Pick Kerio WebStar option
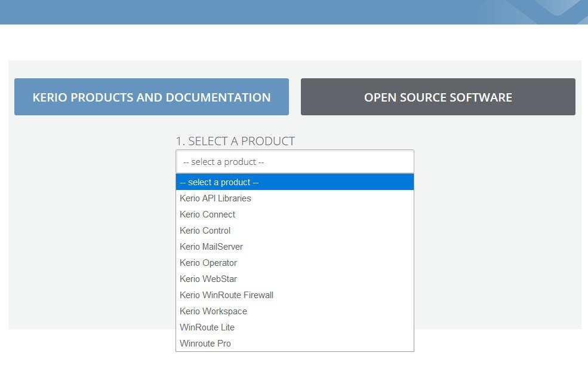Viewport: 588px width, 377px height. [295, 279]
